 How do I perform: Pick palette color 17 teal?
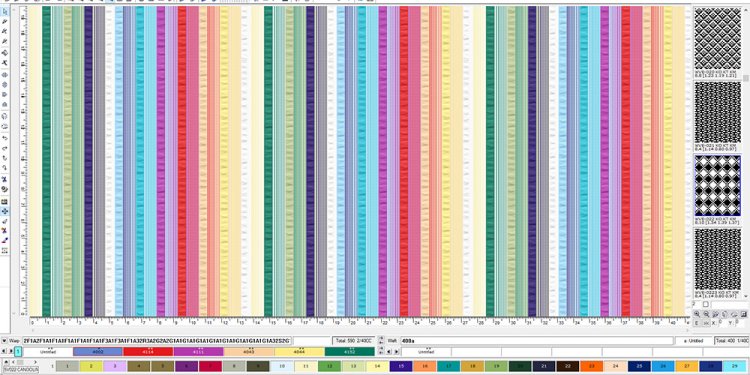tap(449, 366)
